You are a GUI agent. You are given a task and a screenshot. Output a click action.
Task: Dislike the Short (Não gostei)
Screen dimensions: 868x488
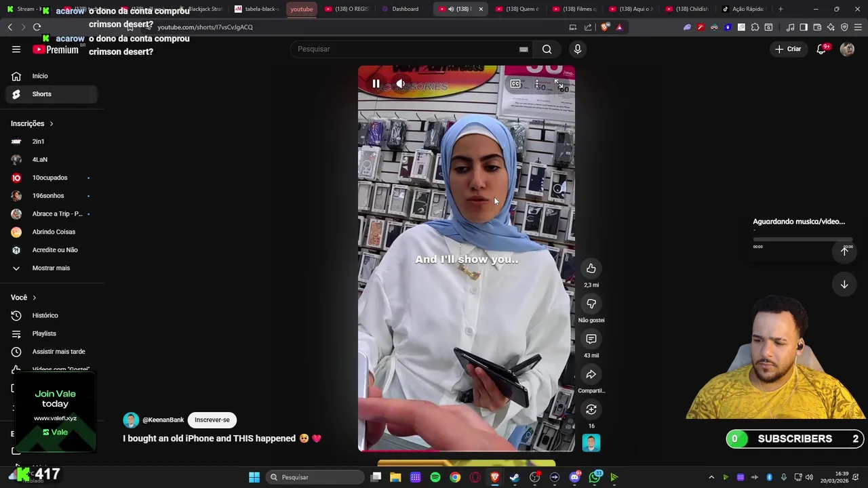(x=591, y=304)
